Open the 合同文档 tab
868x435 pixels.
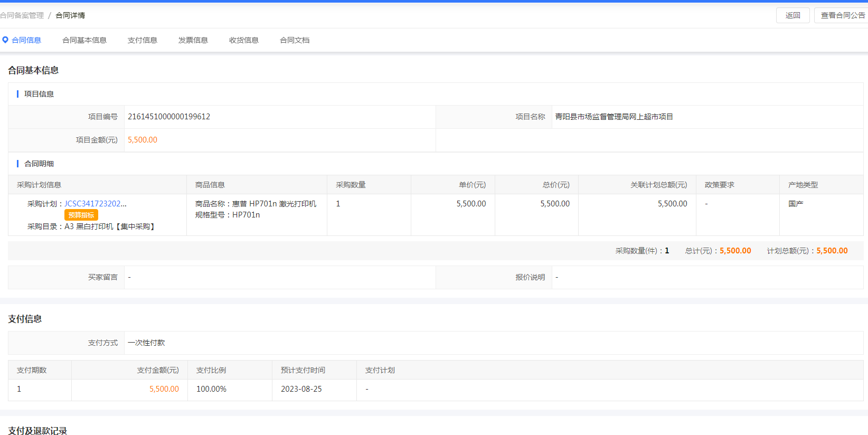(x=294, y=40)
